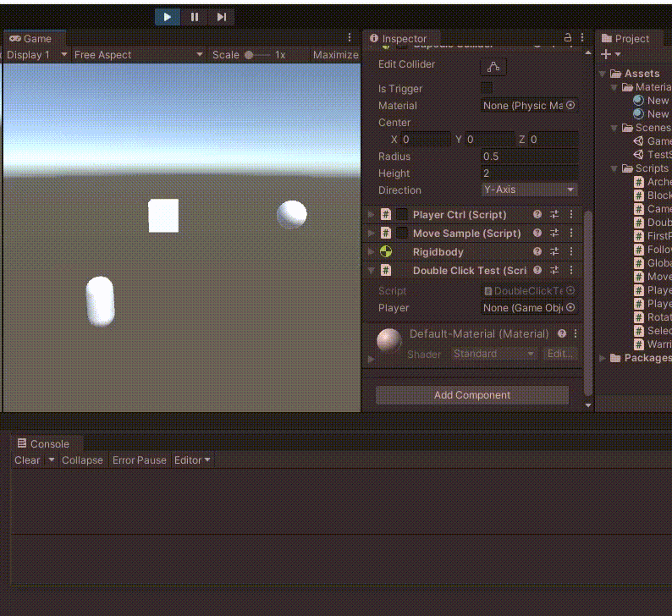The width and height of the screenshot is (672, 616).
Task: Expand the Packages folder in Project
Action: coord(603,358)
